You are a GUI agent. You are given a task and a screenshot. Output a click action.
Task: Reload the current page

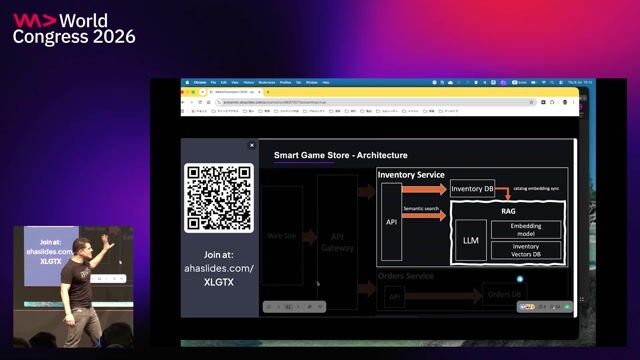[200, 102]
